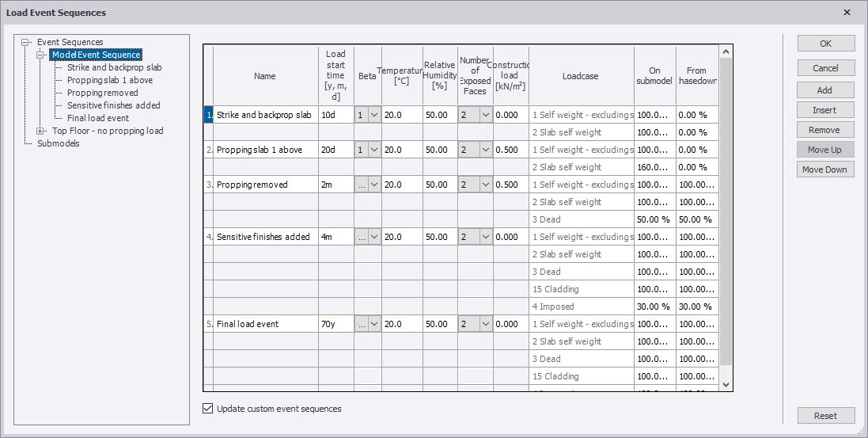Expand Top Floor - no propping load
Image resolution: width=868 pixels, height=438 pixels.
point(41,131)
